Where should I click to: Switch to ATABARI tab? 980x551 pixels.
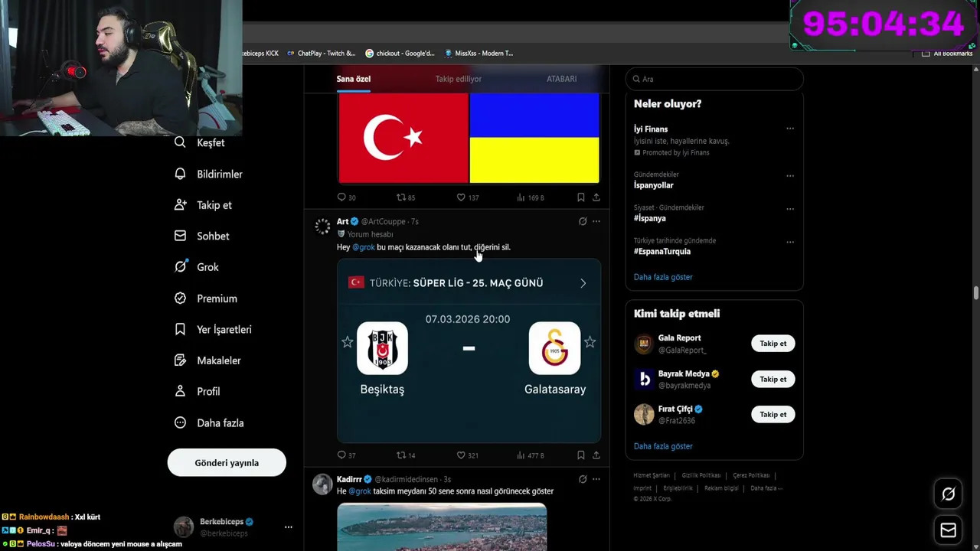561,79
